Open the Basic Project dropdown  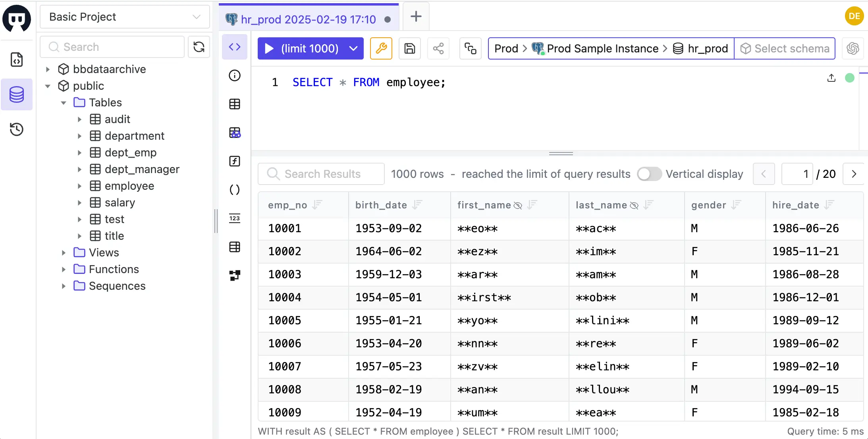click(x=124, y=17)
